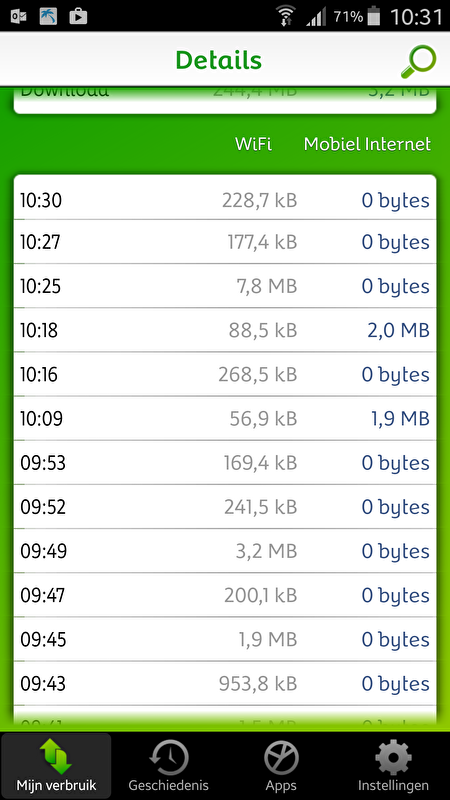Tap the Mobiel Internet column header
Viewport: 450px width, 800px height.
click(x=367, y=144)
